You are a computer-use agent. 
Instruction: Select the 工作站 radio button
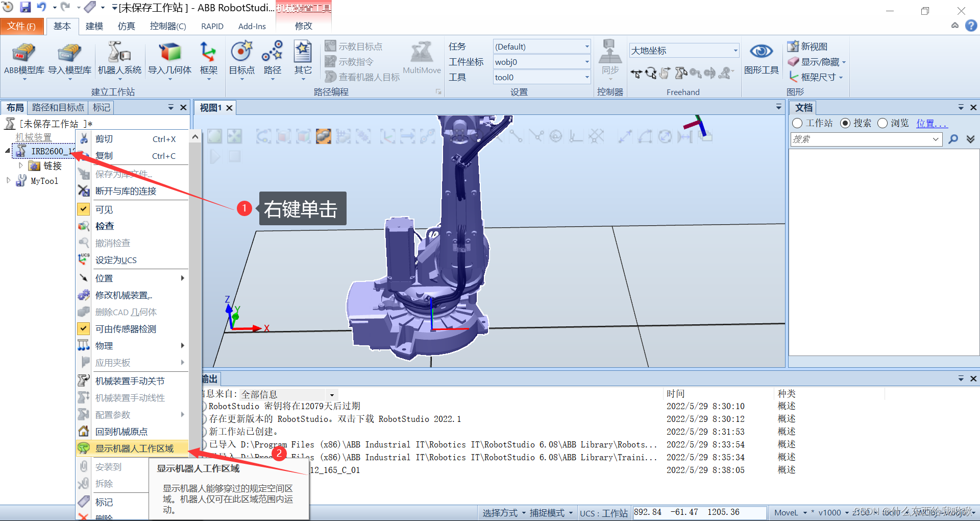pyautogui.click(x=797, y=123)
